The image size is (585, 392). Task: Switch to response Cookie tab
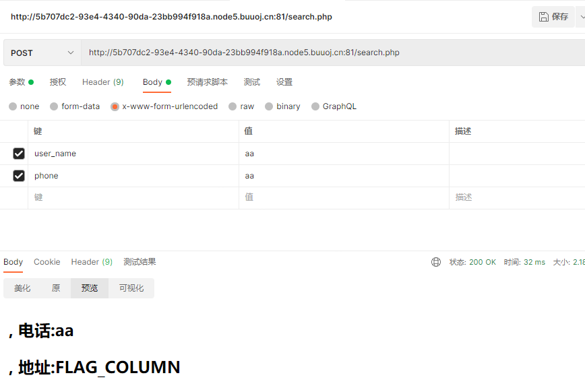(47, 262)
